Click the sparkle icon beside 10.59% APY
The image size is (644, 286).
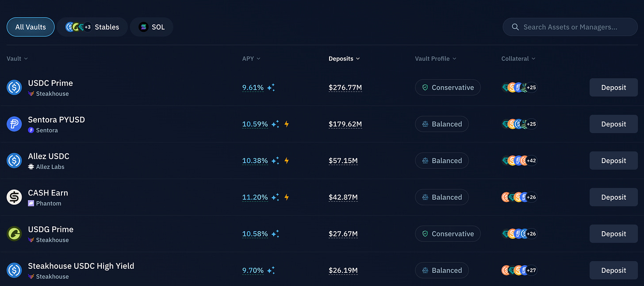tap(275, 124)
